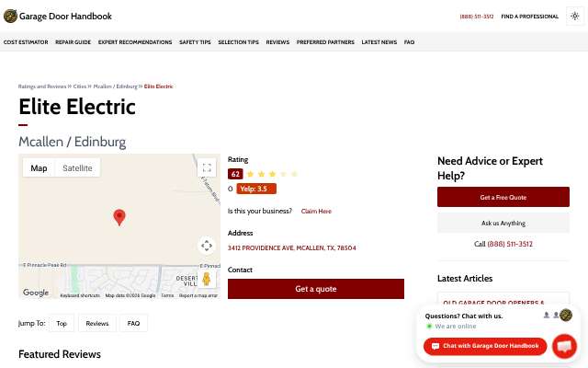Open the round red chat bubble icon
Image resolution: width=588 pixels, height=368 pixels.
click(564, 346)
